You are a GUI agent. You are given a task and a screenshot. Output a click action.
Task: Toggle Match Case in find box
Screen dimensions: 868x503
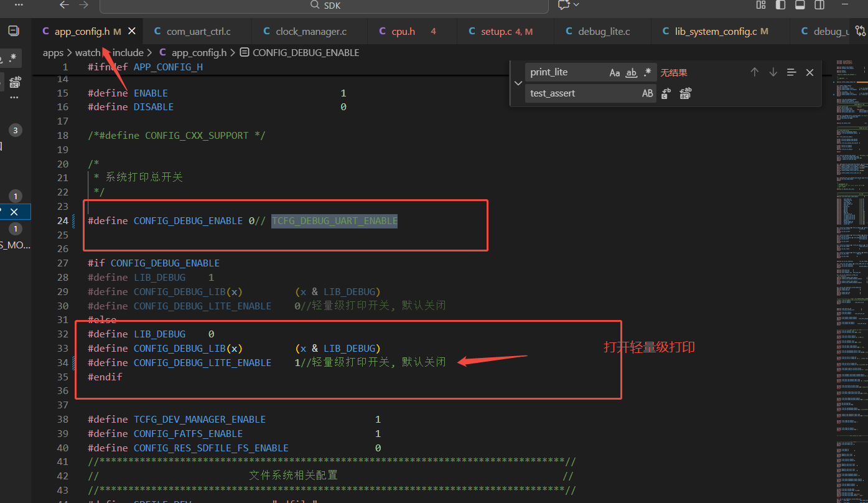615,73
